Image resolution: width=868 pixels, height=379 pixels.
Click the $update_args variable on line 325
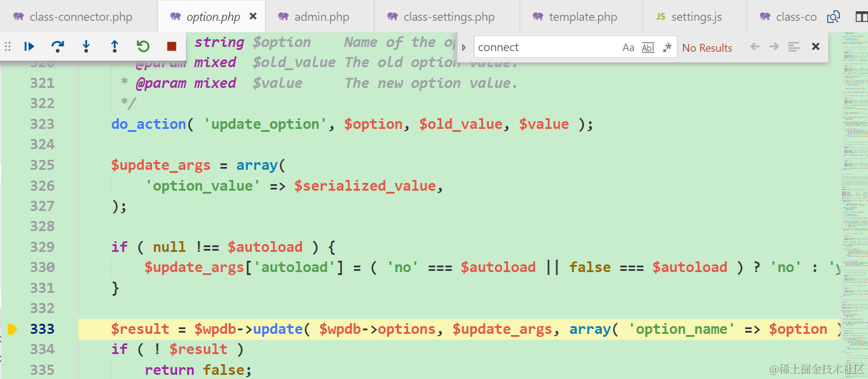coord(160,165)
